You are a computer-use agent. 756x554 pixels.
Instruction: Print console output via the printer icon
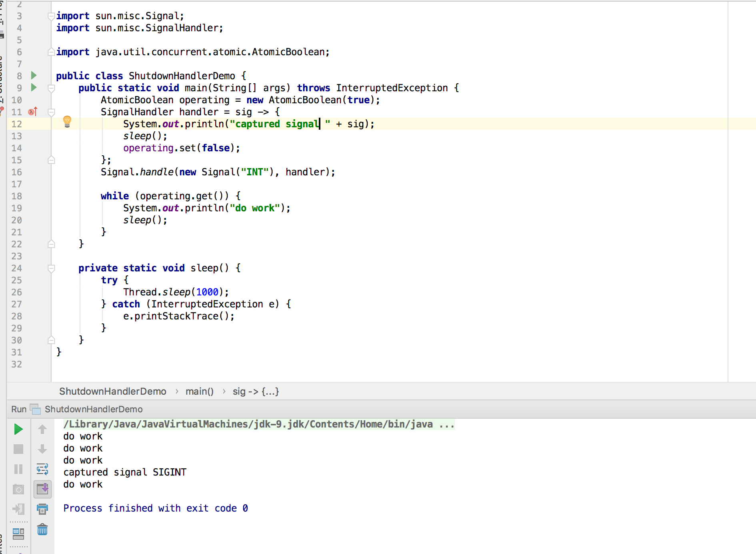[x=42, y=509]
